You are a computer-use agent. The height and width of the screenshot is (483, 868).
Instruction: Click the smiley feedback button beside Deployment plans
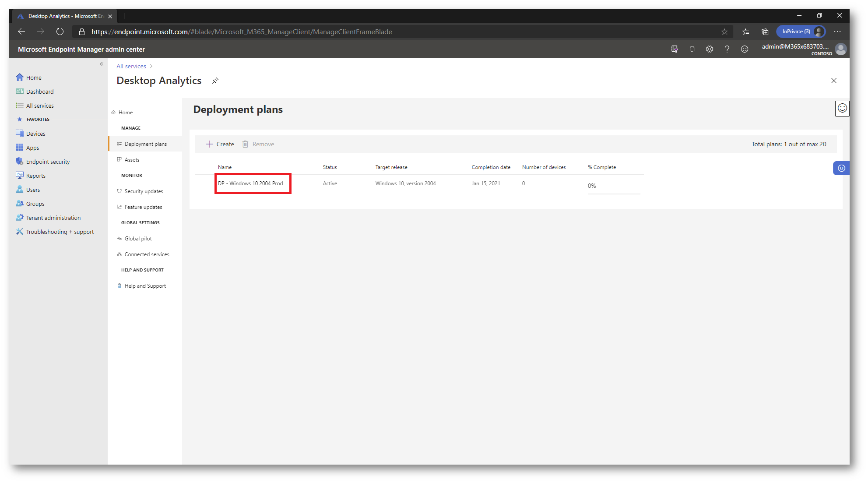pos(842,108)
